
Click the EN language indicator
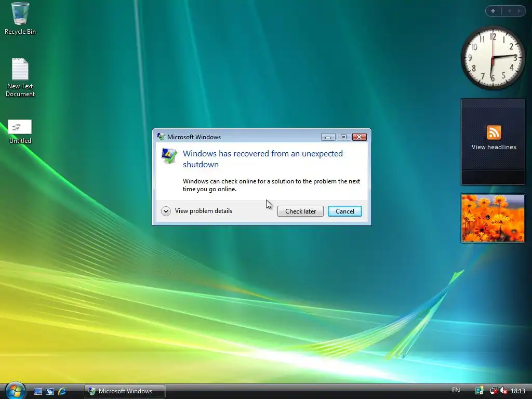(456, 390)
